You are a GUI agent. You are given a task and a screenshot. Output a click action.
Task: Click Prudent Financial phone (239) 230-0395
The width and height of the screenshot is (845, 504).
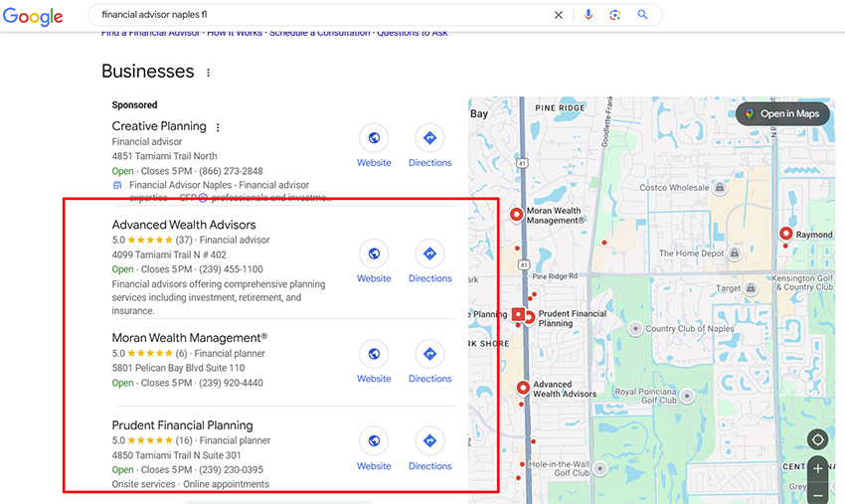coord(231,469)
